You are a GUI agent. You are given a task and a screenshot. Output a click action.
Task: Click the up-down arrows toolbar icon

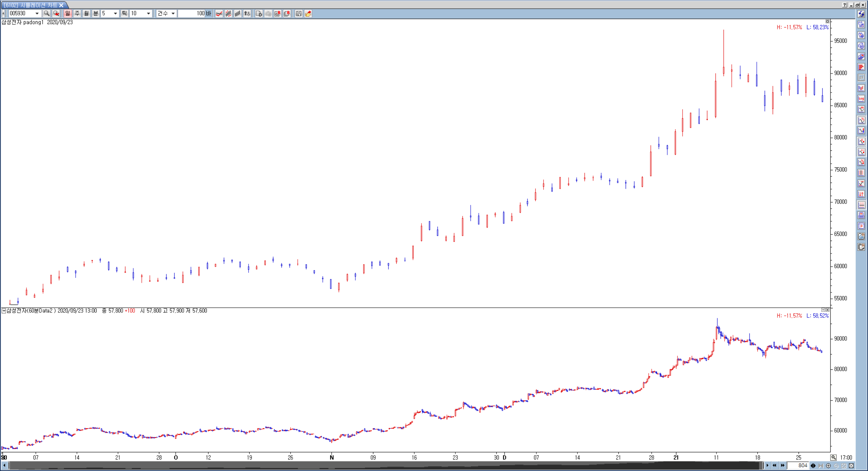click(x=247, y=14)
